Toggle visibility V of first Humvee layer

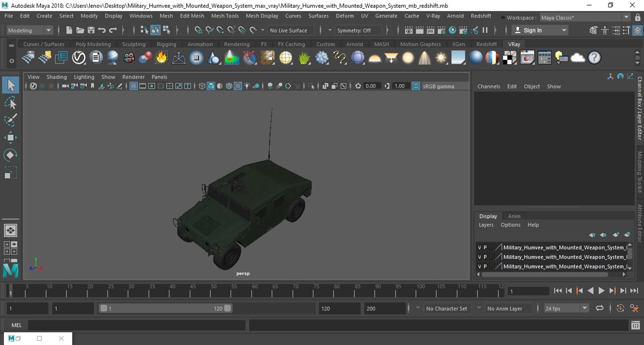[x=479, y=247]
